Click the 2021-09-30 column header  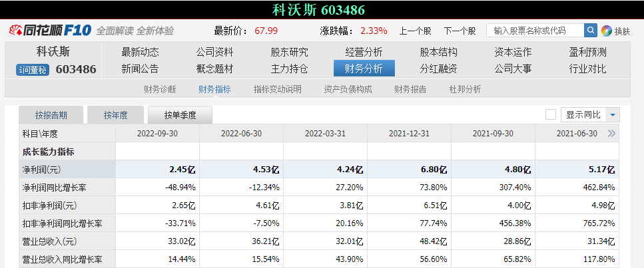click(x=493, y=134)
